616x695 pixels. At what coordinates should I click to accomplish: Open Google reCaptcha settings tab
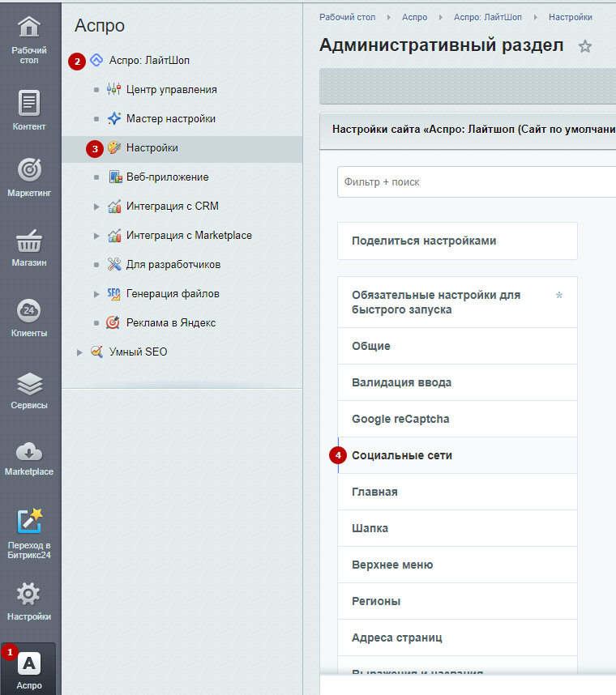tap(457, 419)
